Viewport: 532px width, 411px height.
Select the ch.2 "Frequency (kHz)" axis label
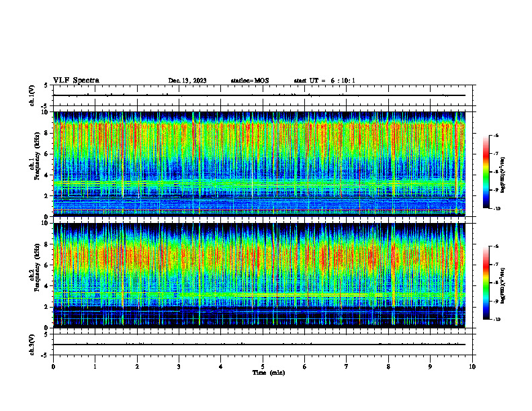click(37, 267)
